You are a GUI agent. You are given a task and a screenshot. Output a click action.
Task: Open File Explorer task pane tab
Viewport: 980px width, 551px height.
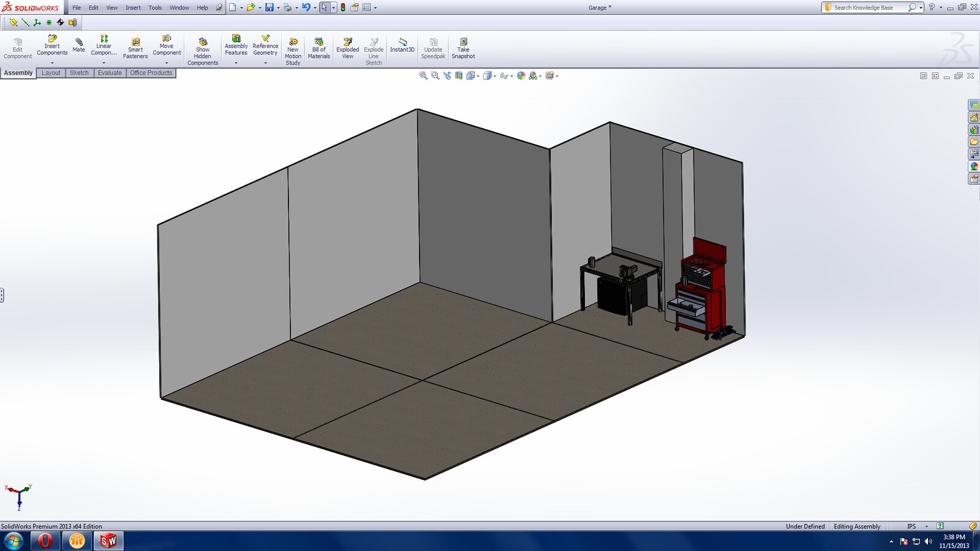coord(974,142)
